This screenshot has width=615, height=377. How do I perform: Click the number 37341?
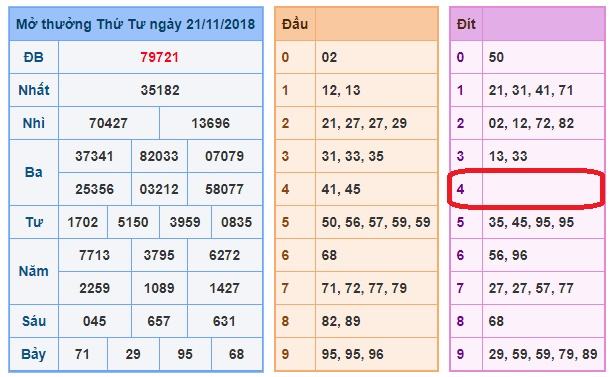[x=95, y=156]
